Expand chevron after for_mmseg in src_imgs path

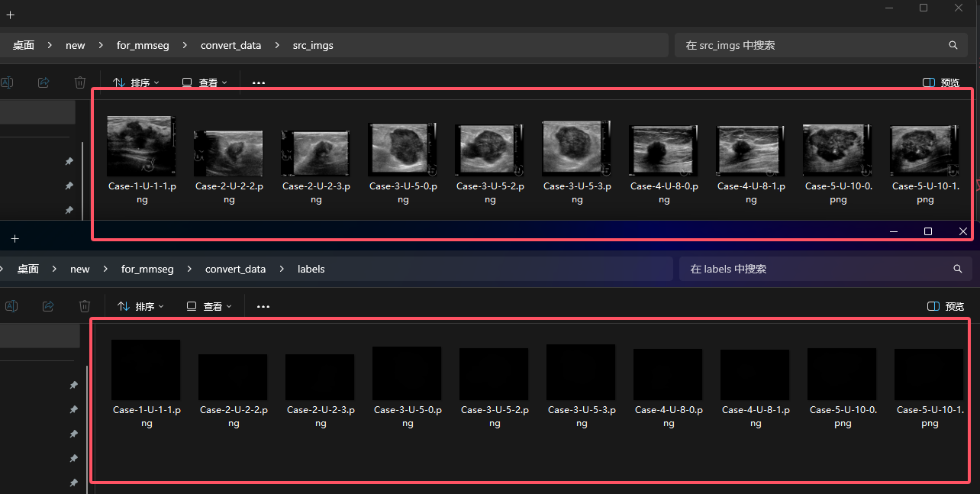[x=185, y=45]
